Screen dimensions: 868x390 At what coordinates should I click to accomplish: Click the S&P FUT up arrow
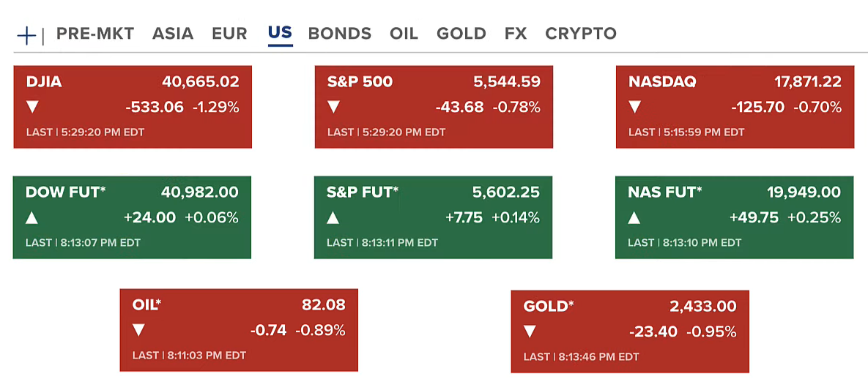click(x=333, y=217)
